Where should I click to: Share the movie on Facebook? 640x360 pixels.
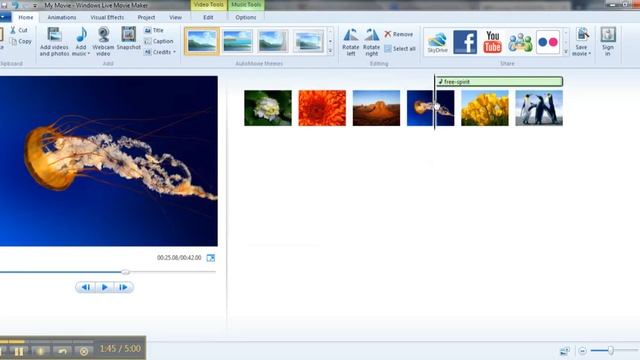(465, 42)
